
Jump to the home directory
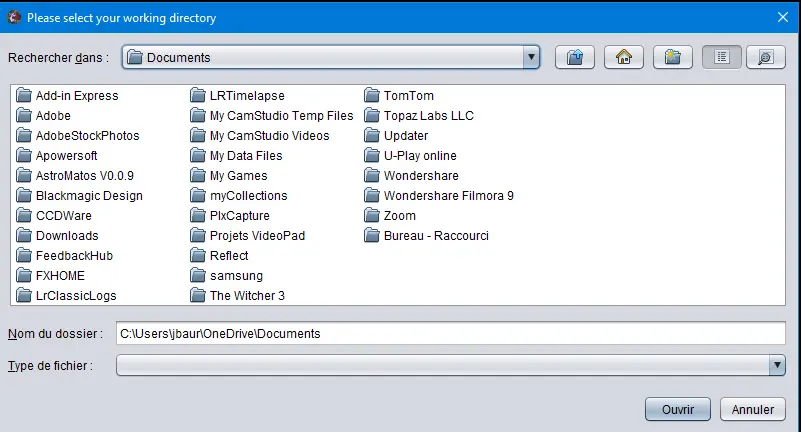point(624,57)
